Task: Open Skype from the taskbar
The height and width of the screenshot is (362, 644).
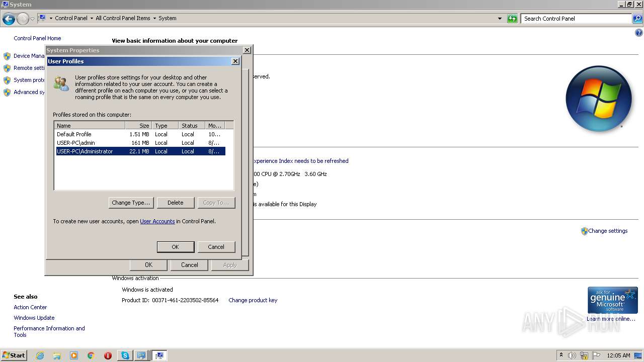Action: [x=125, y=355]
